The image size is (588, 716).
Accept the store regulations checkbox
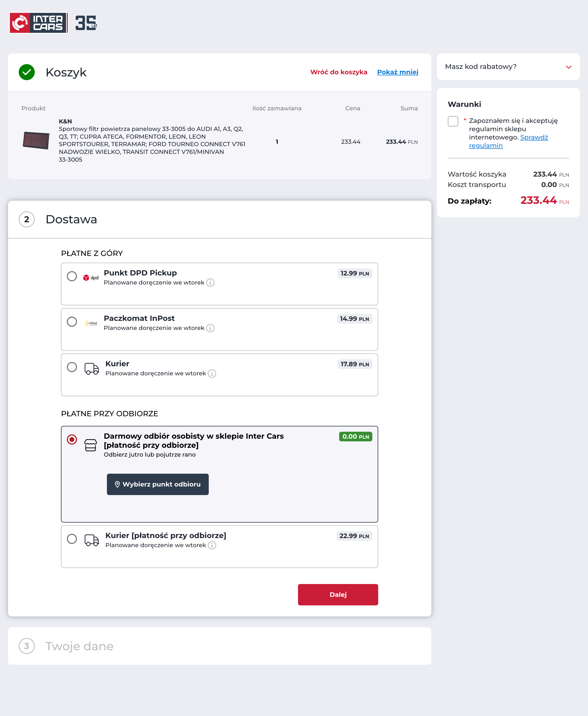(x=453, y=121)
